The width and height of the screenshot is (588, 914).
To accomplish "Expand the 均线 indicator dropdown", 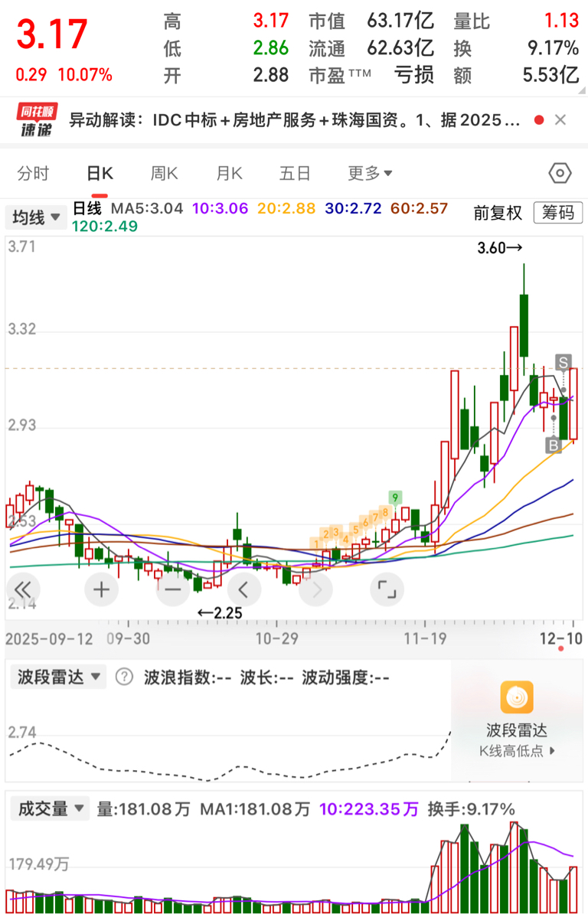I will pos(36,217).
